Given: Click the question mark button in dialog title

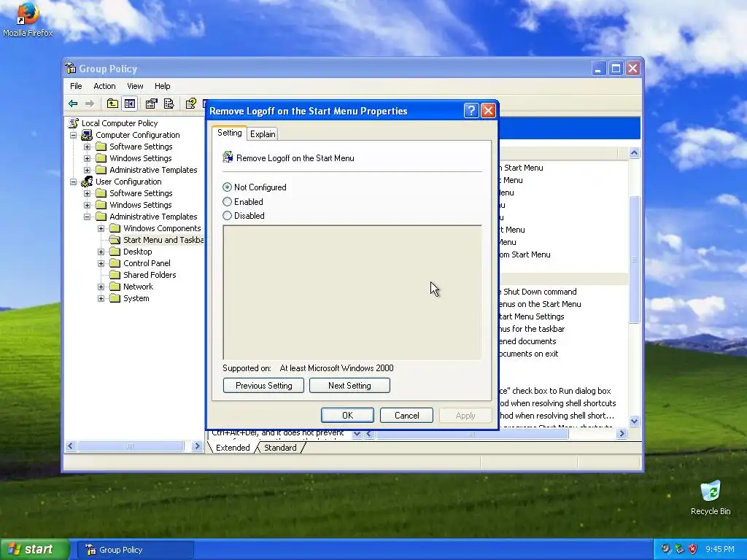Looking at the screenshot, I should [x=471, y=111].
